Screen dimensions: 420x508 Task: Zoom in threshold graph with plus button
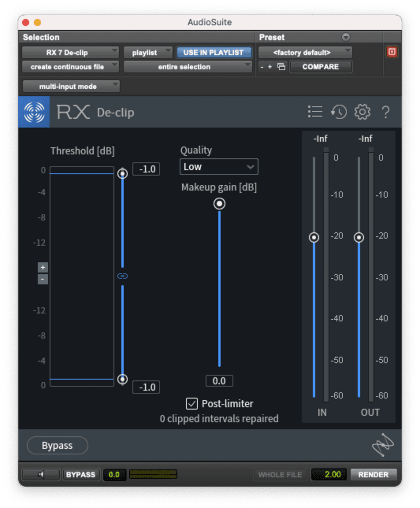coord(43,267)
